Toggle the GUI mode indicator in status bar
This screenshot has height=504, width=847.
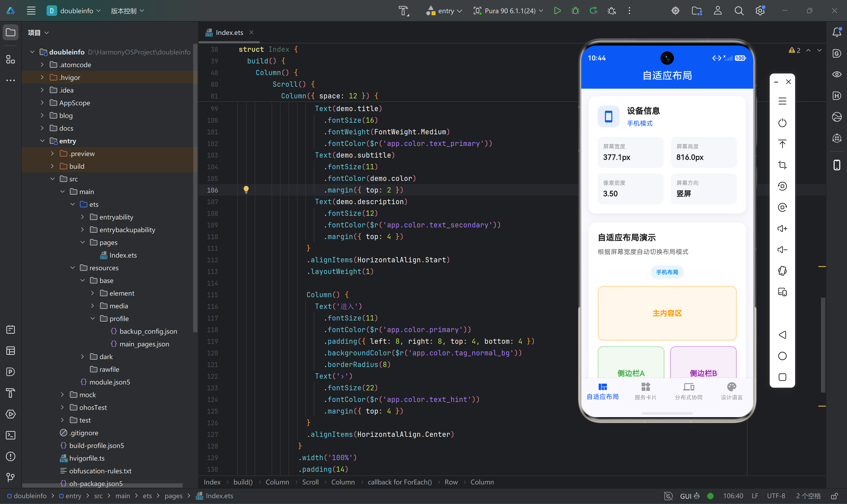pyautogui.click(x=690, y=496)
